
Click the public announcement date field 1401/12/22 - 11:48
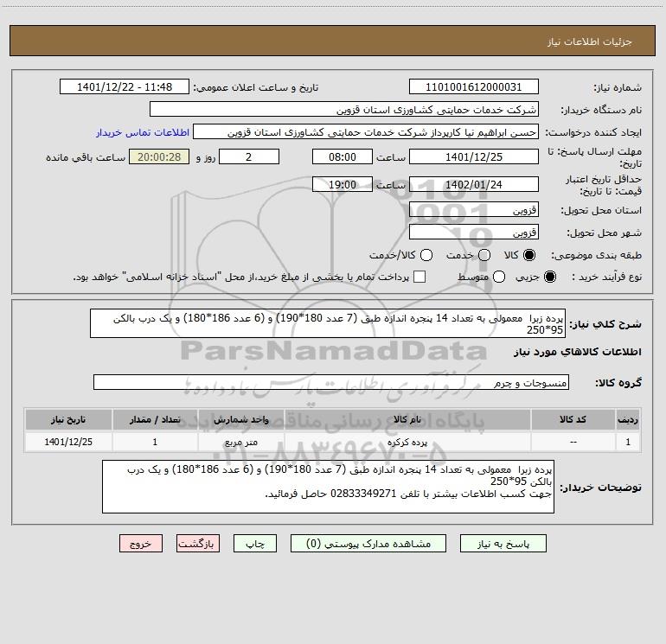[125, 87]
